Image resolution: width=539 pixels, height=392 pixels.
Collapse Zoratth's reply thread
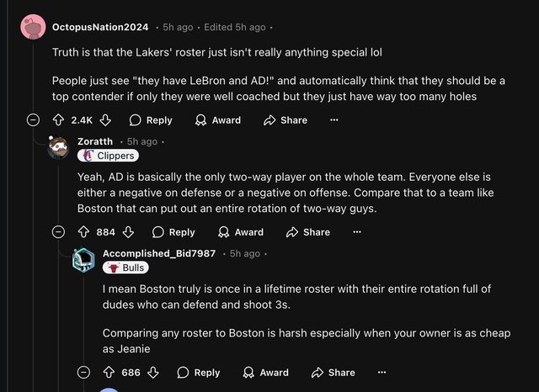(58, 232)
